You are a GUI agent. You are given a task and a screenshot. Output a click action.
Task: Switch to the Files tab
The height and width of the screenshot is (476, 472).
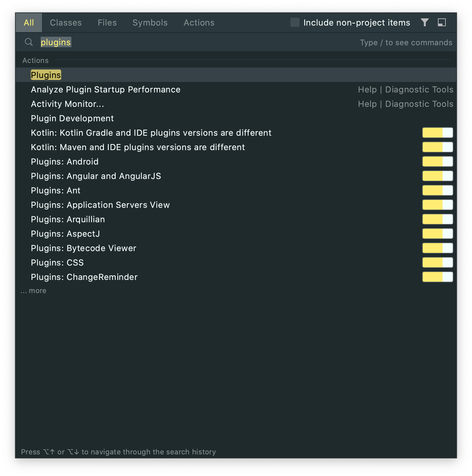(107, 23)
